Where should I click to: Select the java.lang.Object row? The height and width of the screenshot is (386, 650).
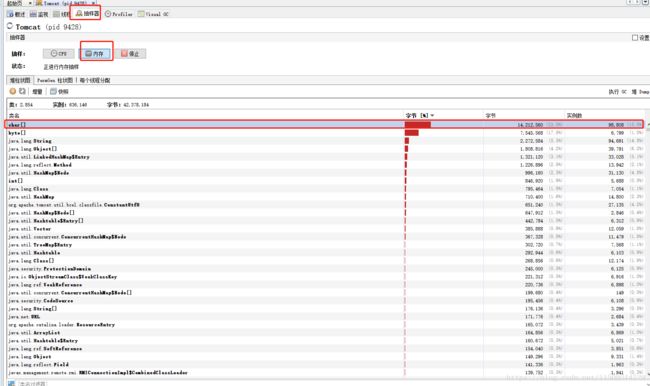tap(325, 356)
